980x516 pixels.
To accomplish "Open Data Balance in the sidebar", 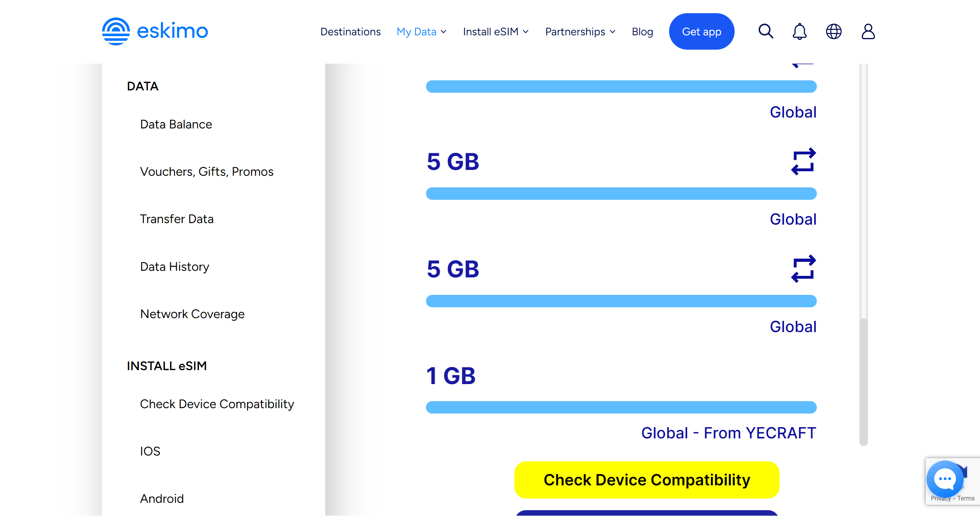I will tap(176, 124).
